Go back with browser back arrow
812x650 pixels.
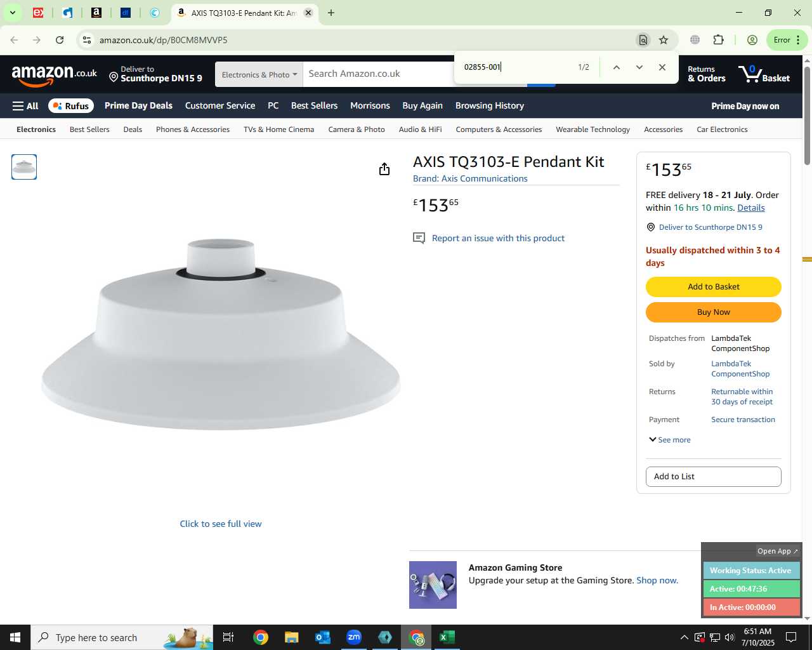click(14, 40)
